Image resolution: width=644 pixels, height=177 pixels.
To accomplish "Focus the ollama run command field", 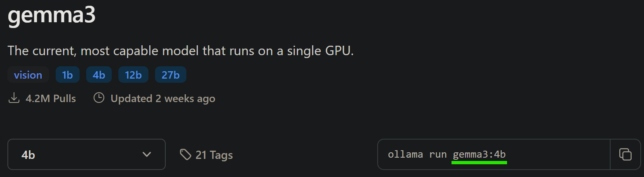I will click(494, 154).
